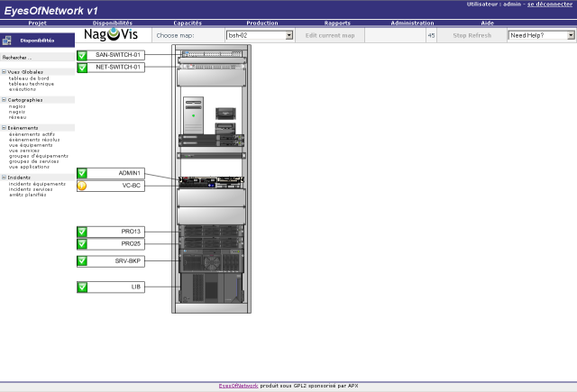Viewport: 577px width, 392px height.
Task: Open incidents équipements
Action: coord(37,184)
